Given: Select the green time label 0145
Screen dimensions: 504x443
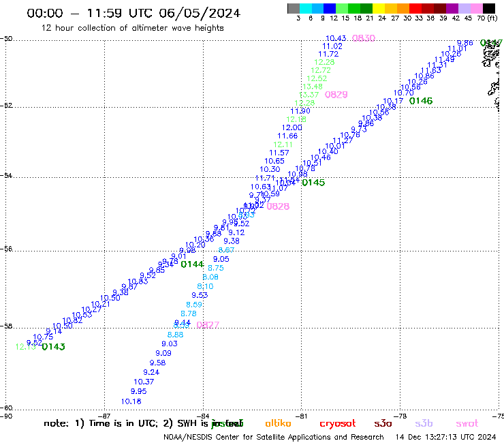Looking at the screenshot, I should pyautogui.click(x=313, y=183).
